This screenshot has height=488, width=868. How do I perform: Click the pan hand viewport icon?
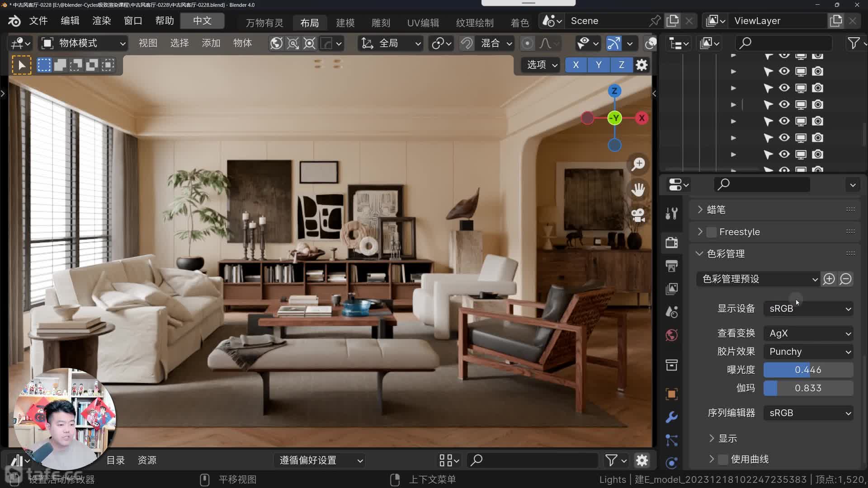[638, 190]
